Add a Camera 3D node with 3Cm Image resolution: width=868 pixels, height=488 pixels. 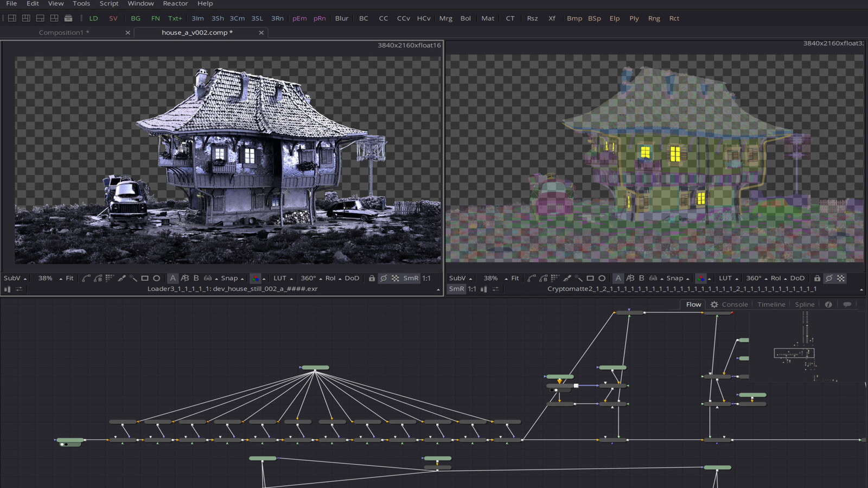pos(237,18)
